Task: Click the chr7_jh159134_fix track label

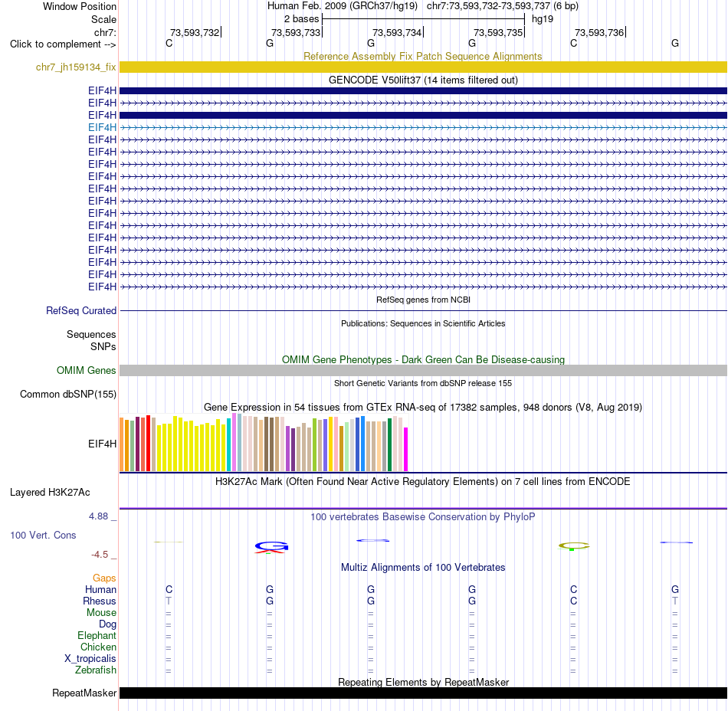Action: (x=76, y=67)
